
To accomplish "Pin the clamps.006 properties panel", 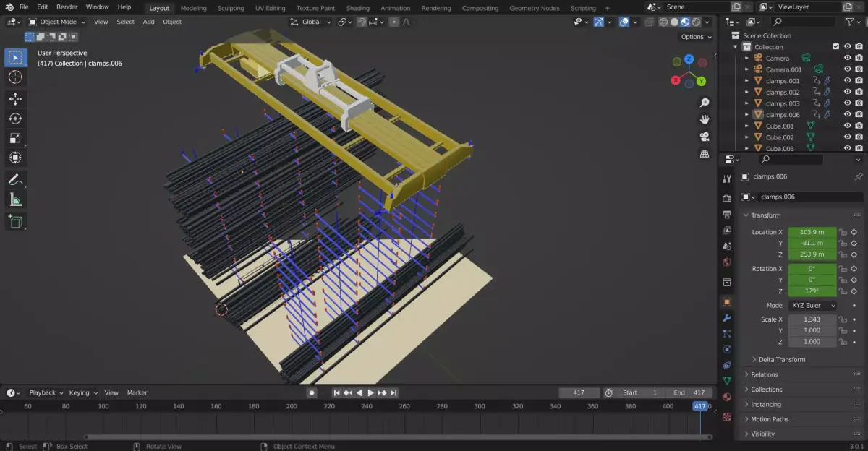I will 859,176.
